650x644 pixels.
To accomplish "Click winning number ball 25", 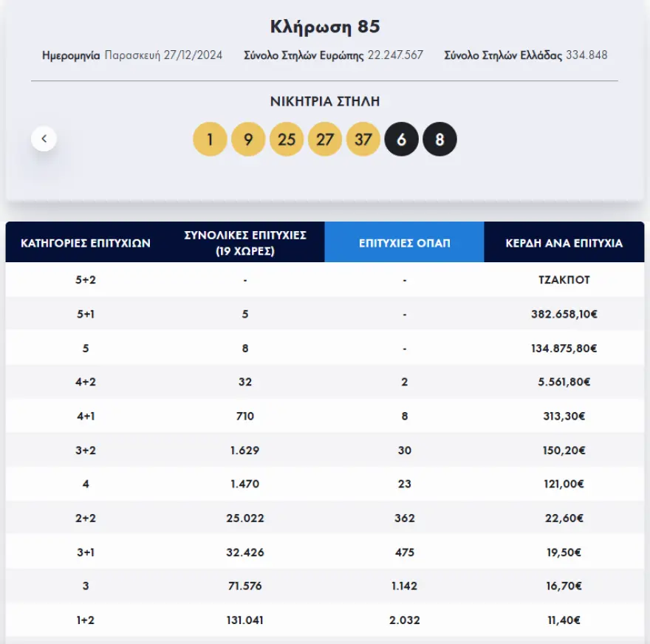I will [x=287, y=139].
